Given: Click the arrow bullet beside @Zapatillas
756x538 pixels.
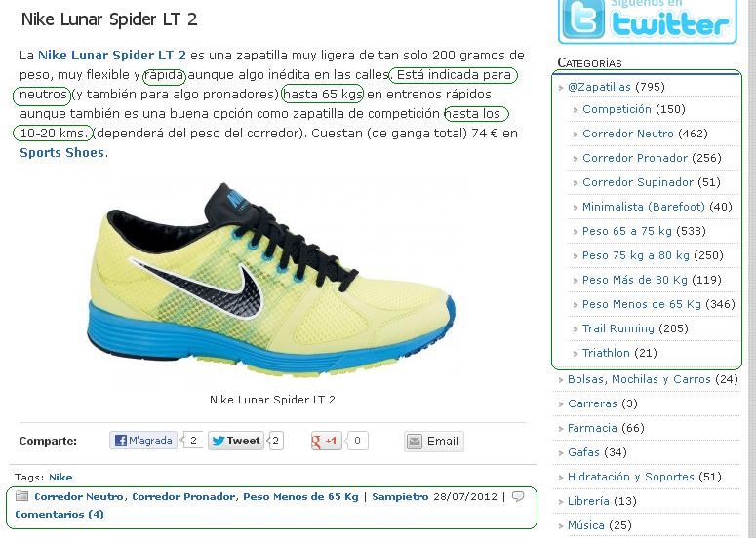Looking at the screenshot, I should 561,88.
